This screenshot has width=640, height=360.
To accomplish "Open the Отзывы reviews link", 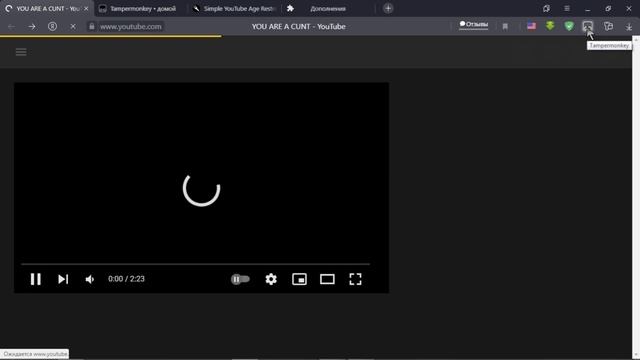I will click(x=473, y=25).
